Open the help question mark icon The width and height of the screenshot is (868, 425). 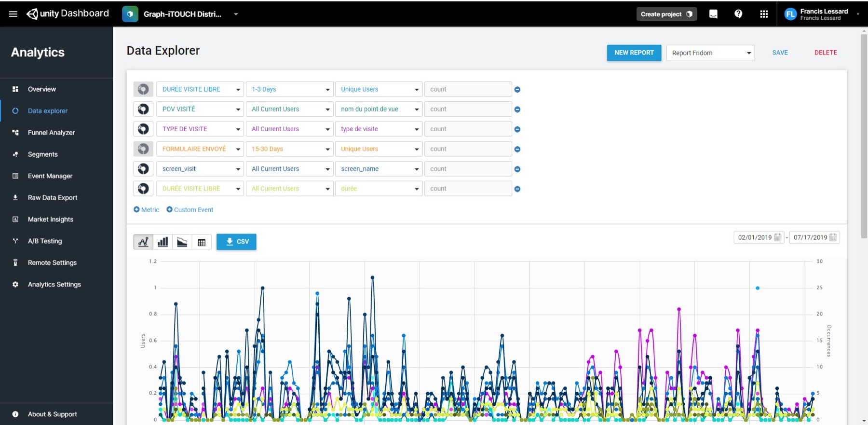[738, 14]
